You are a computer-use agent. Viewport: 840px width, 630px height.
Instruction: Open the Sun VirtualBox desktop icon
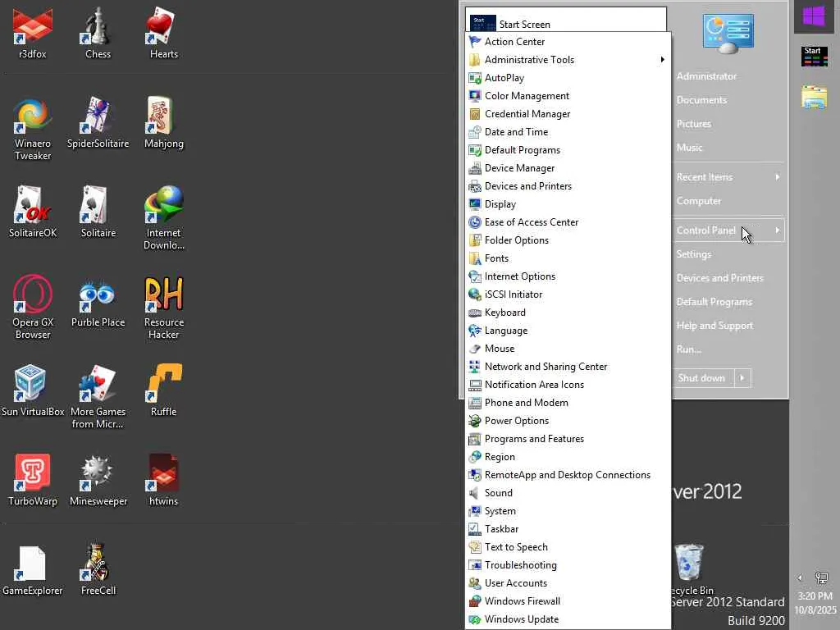[x=33, y=391]
